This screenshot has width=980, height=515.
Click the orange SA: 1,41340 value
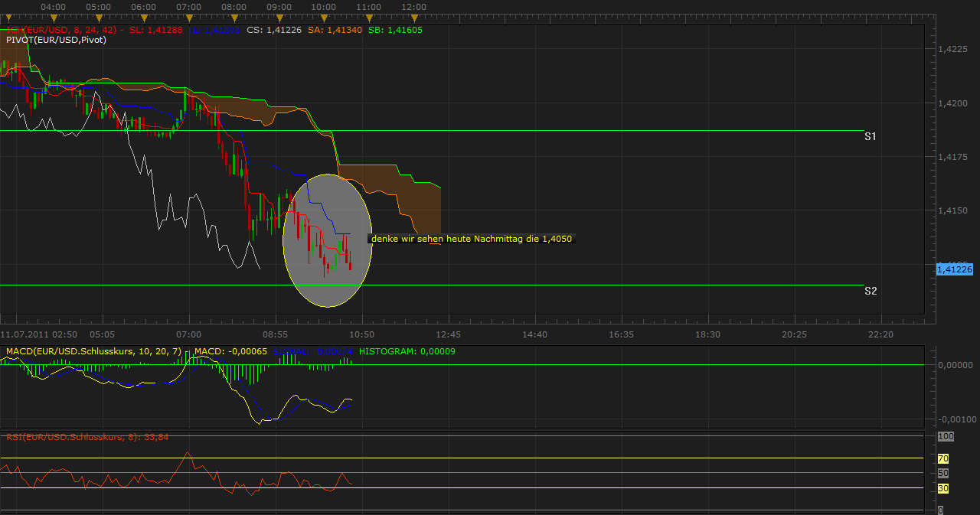pyautogui.click(x=334, y=29)
